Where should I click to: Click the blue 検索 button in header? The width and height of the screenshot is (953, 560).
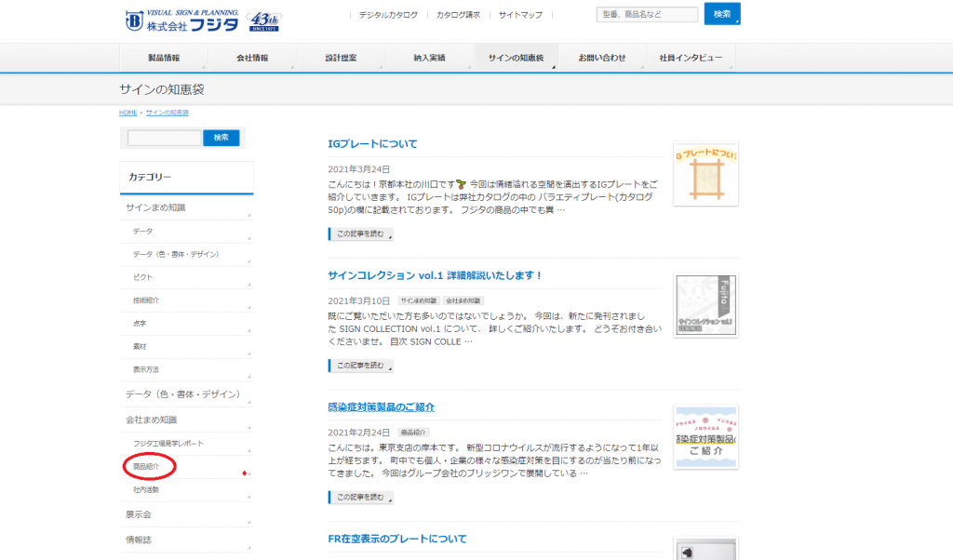click(722, 14)
